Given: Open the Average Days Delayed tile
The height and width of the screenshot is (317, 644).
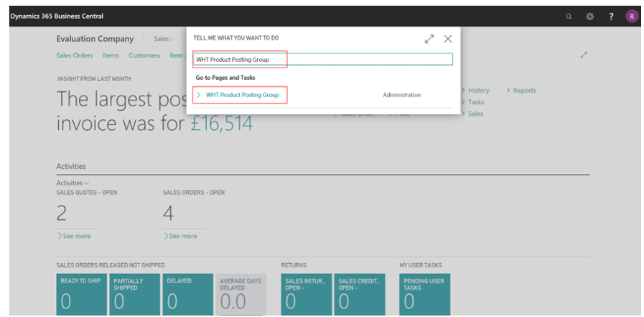Looking at the screenshot, I should point(241,295).
